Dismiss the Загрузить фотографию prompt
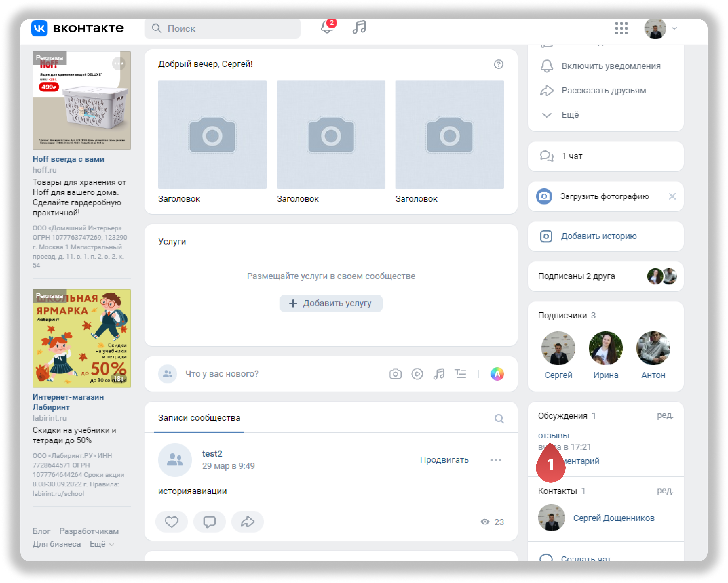 672,196
